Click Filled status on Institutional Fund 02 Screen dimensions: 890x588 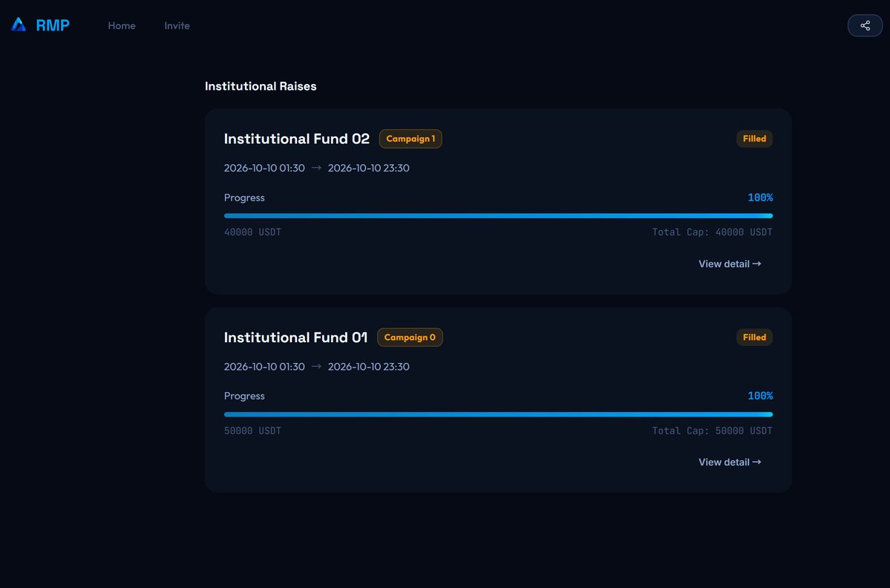(754, 139)
